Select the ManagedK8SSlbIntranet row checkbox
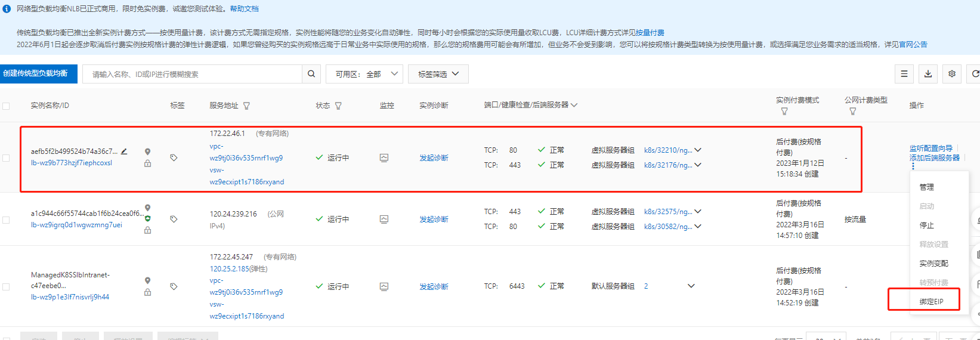The height and width of the screenshot is (340, 980). click(6, 287)
